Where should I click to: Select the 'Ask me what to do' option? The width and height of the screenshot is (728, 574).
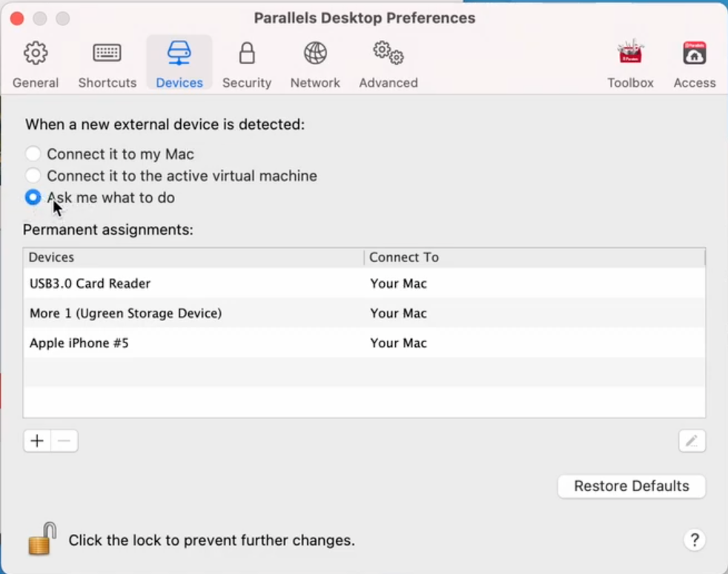coord(33,197)
